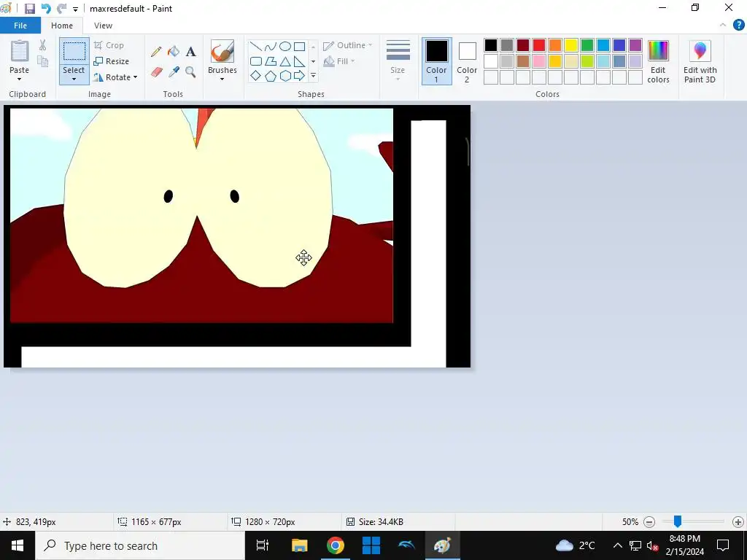Click the Crop button
This screenshot has height=560, width=747.
(x=109, y=45)
